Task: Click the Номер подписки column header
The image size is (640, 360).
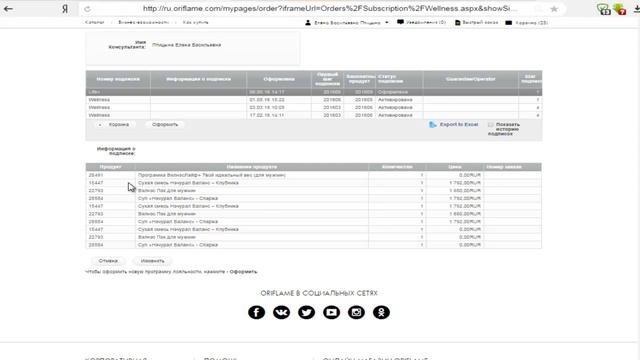Action: [x=118, y=79]
